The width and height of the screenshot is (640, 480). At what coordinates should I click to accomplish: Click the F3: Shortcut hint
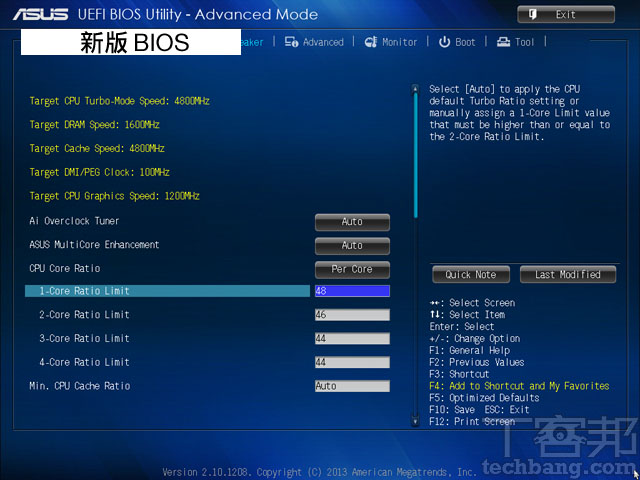pos(459,374)
